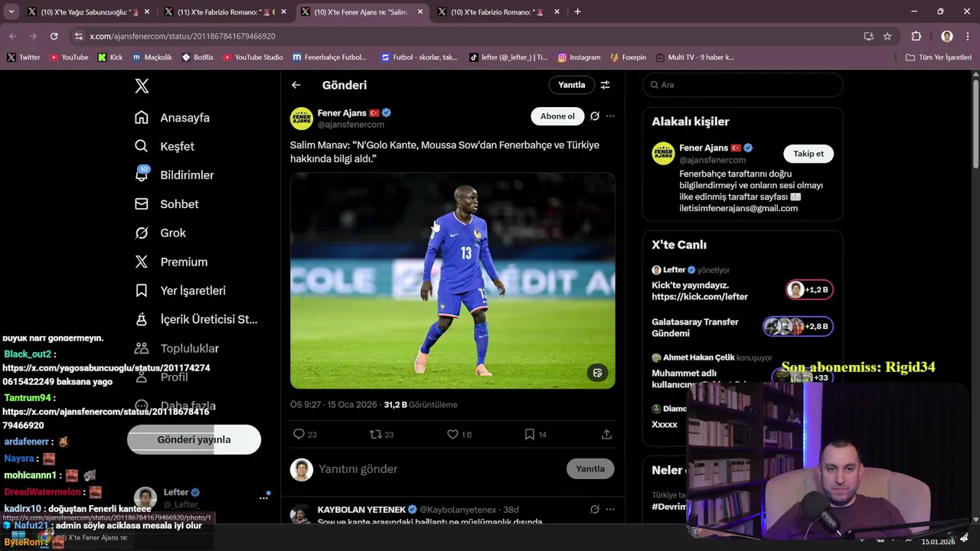980x551 pixels.
Task: Open a new browser tab
Action: click(577, 11)
